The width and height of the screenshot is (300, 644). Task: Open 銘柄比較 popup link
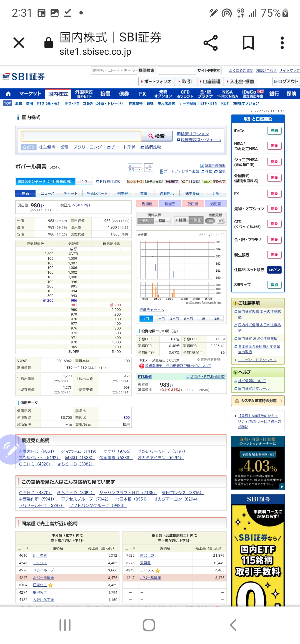coord(151,147)
